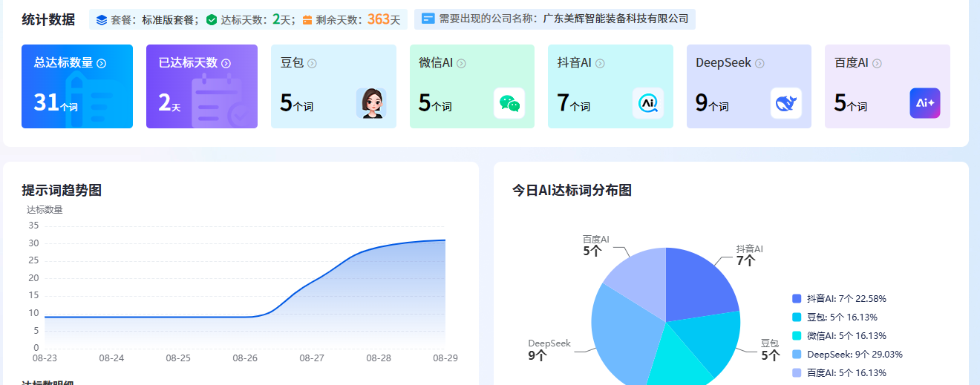Click the arrow icon beside 总达标数量
The image size is (980, 385).
click(102, 64)
